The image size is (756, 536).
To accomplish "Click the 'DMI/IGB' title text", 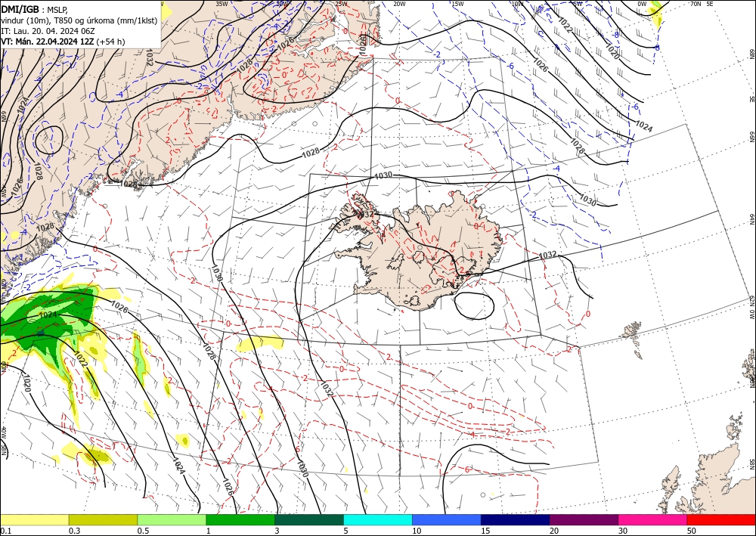I will click(20, 9).
